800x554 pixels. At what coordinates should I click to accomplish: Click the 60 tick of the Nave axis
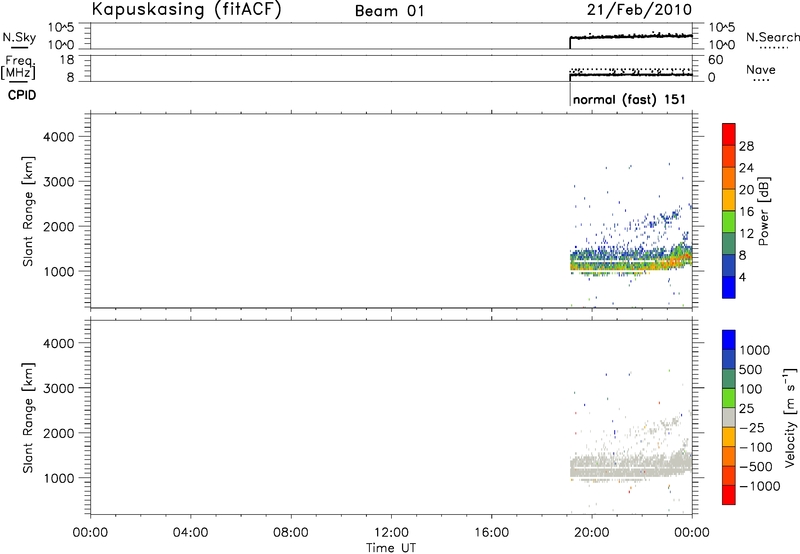click(715, 60)
